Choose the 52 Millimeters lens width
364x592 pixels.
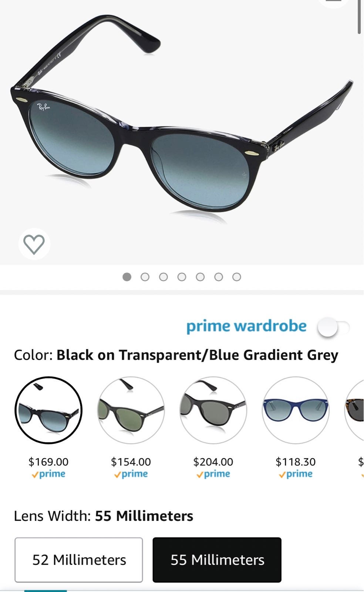tap(79, 560)
